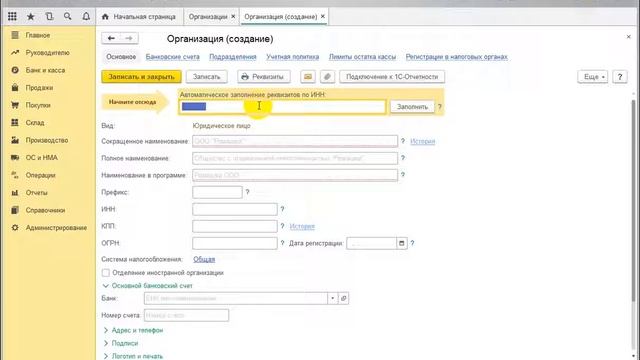Open Склад section in sidebar
Screen dimensions: 640x360
point(35,122)
